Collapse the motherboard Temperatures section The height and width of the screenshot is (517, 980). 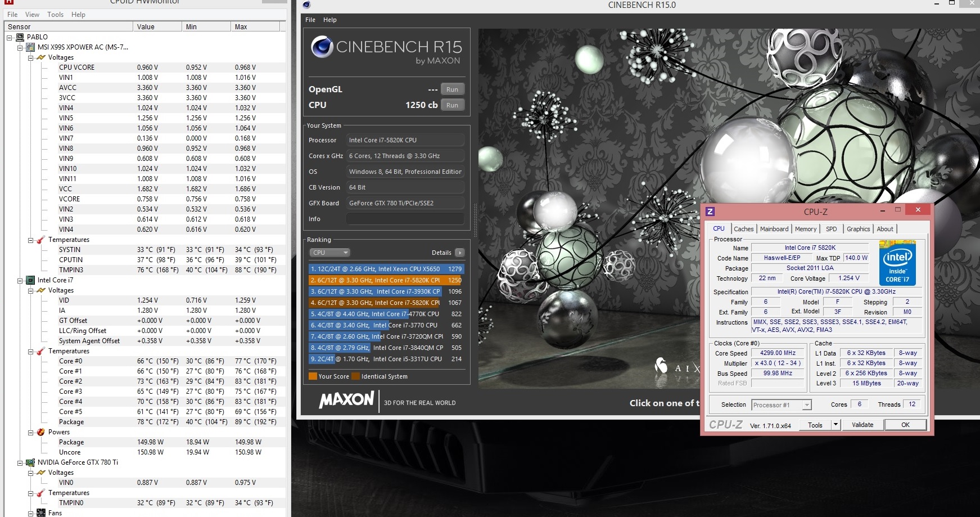pos(31,240)
